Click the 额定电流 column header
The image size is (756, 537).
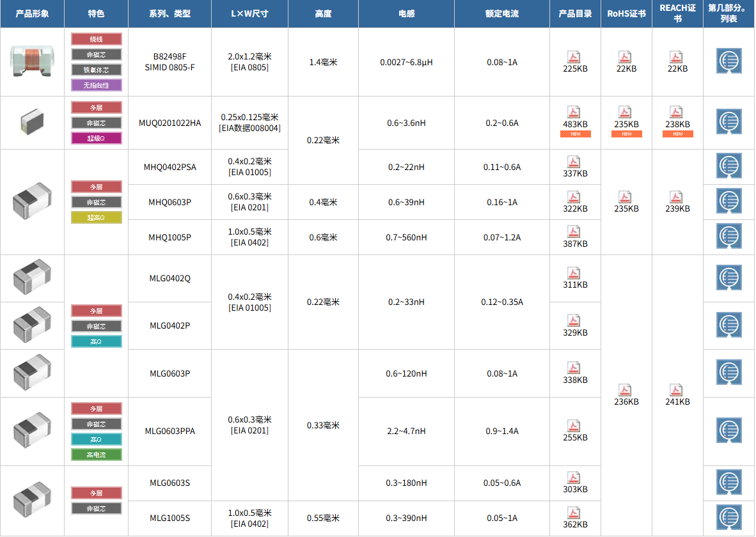click(x=502, y=13)
